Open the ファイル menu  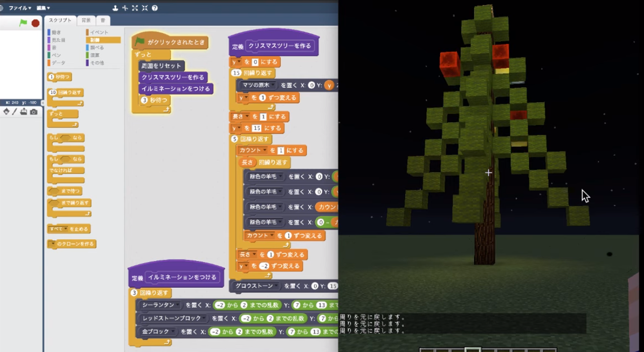pos(20,8)
